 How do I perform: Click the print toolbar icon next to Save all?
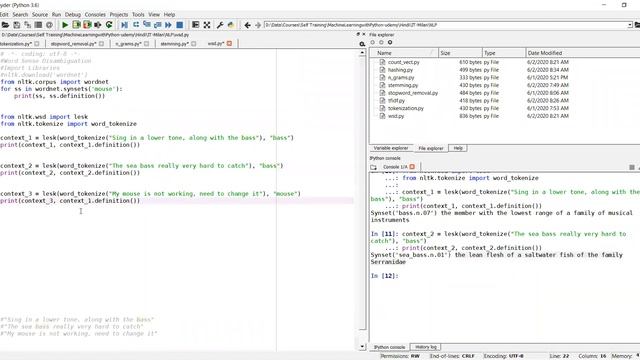[38, 25]
